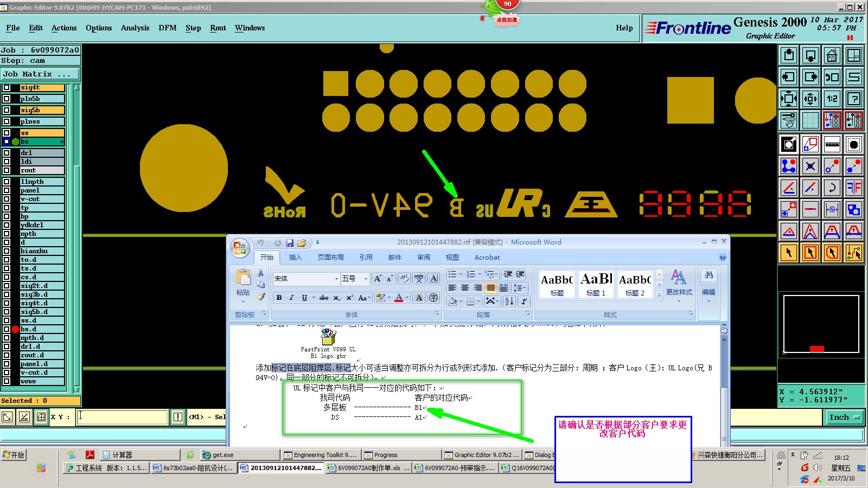Open the font name dropdown in Word

[x=336, y=279]
